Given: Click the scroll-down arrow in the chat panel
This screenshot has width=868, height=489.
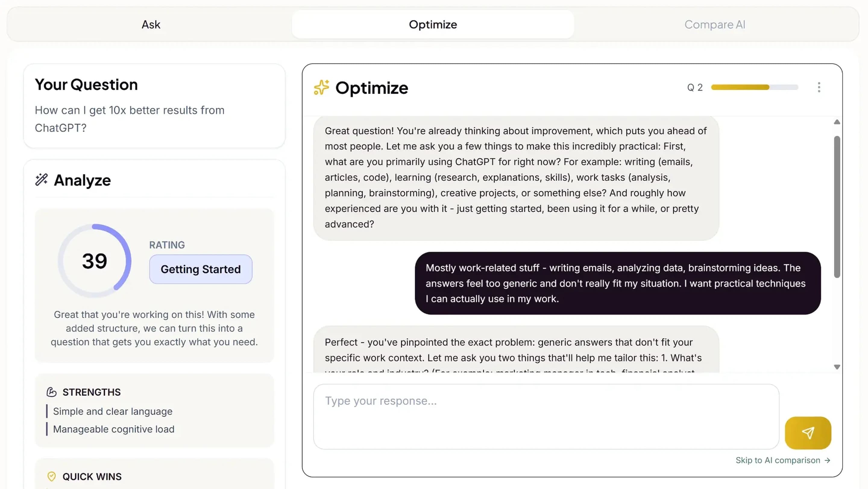Looking at the screenshot, I should 837,366.
